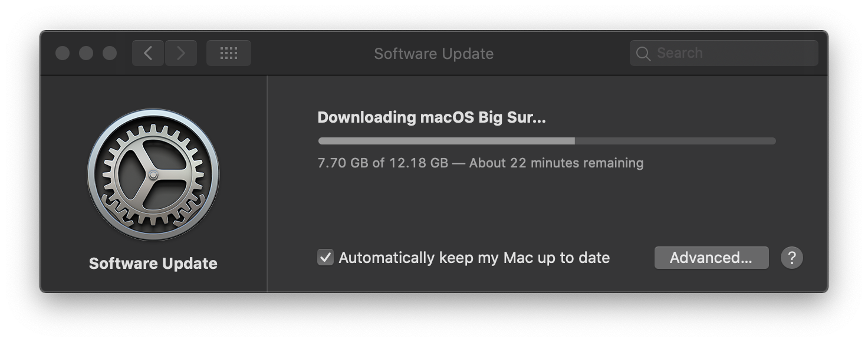Viewport: 868px width, 342px height.
Task: Open the Advanced… options
Action: coord(711,258)
